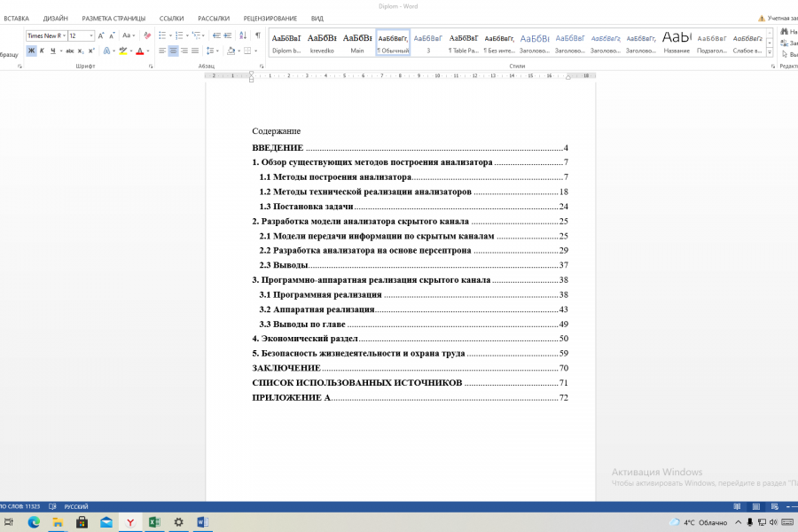The image size is (798, 532).
Task: Click the word count in status bar
Action: coord(20,506)
